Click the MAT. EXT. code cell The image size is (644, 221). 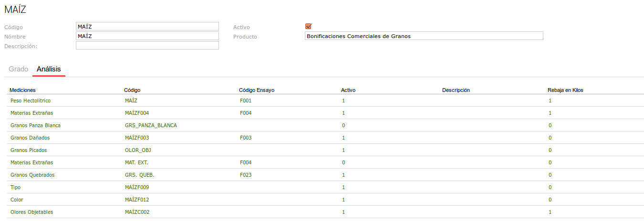(136, 163)
